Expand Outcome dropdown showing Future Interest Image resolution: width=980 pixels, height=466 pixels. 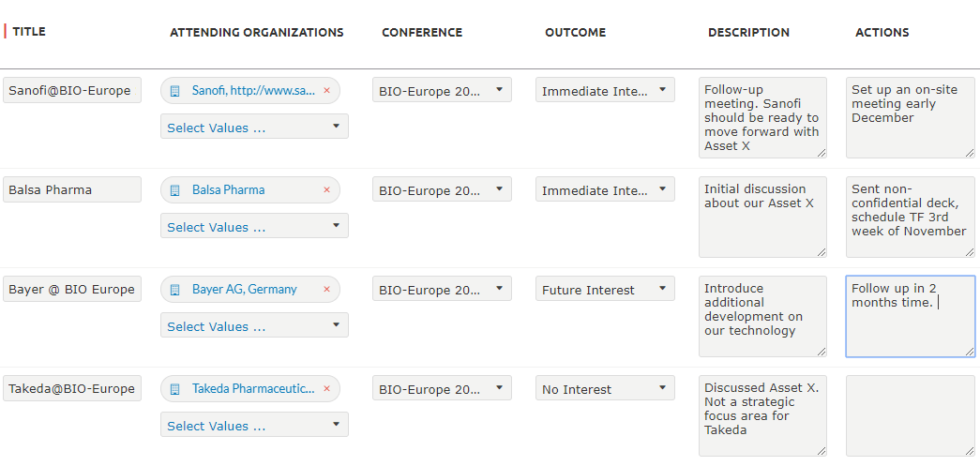tap(605, 289)
